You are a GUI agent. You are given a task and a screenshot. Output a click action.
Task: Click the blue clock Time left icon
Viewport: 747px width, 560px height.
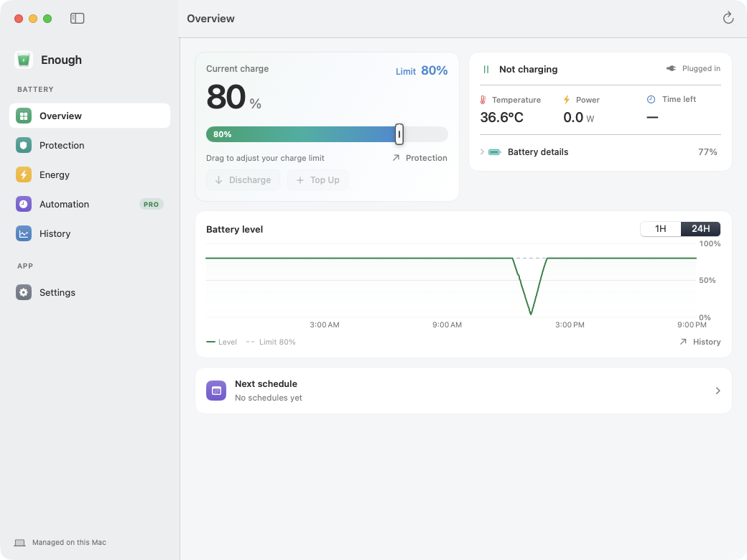pos(651,100)
